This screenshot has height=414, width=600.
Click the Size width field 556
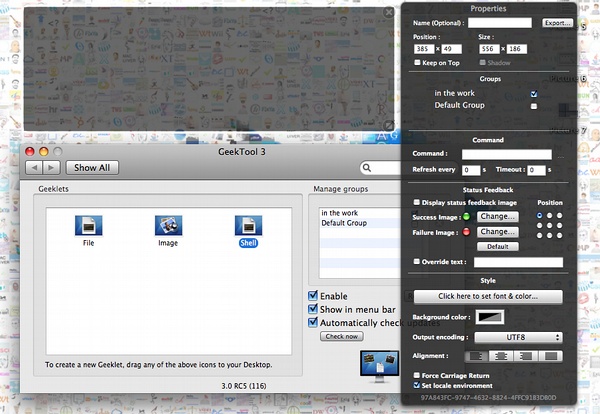pos(489,49)
